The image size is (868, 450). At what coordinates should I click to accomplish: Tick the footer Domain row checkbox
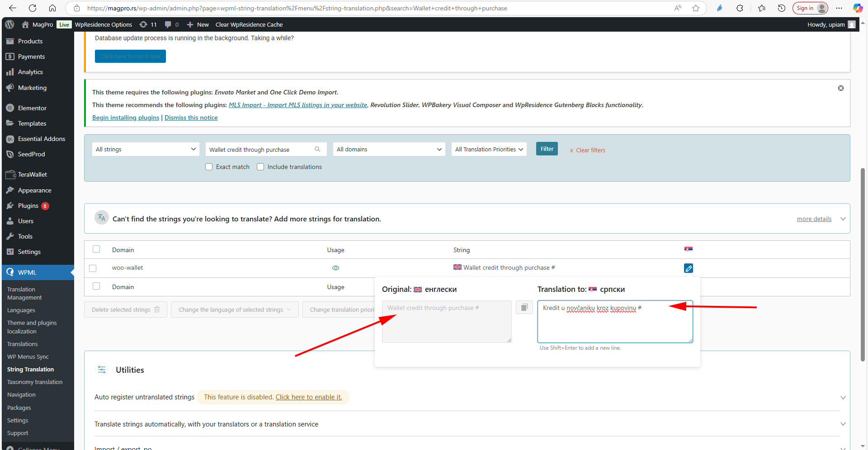[96, 286]
